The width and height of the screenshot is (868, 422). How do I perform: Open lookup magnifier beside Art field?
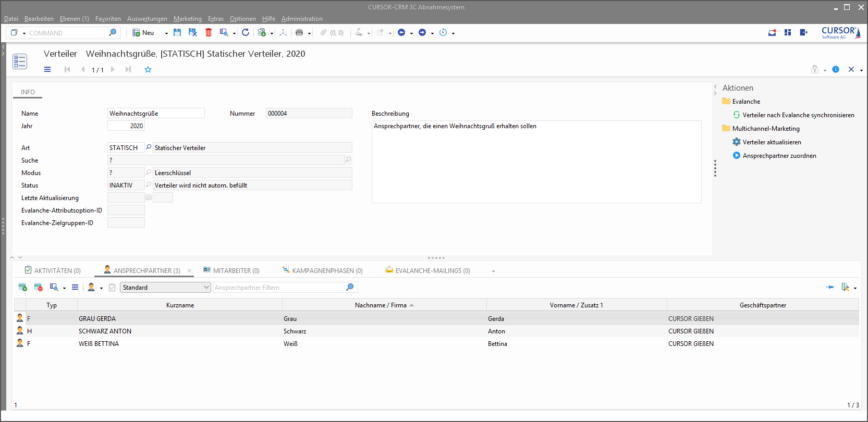pyautogui.click(x=149, y=148)
